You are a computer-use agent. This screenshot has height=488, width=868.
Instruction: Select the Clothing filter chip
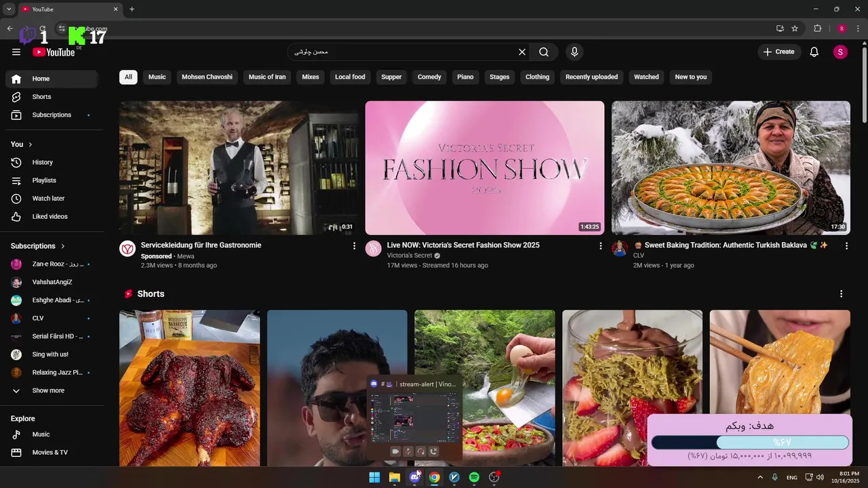pyautogui.click(x=538, y=77)
